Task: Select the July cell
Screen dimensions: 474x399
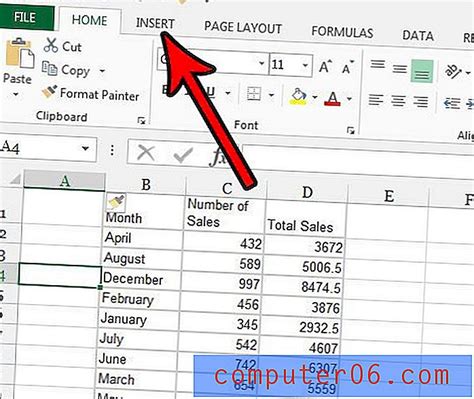Action: (138, 339)
